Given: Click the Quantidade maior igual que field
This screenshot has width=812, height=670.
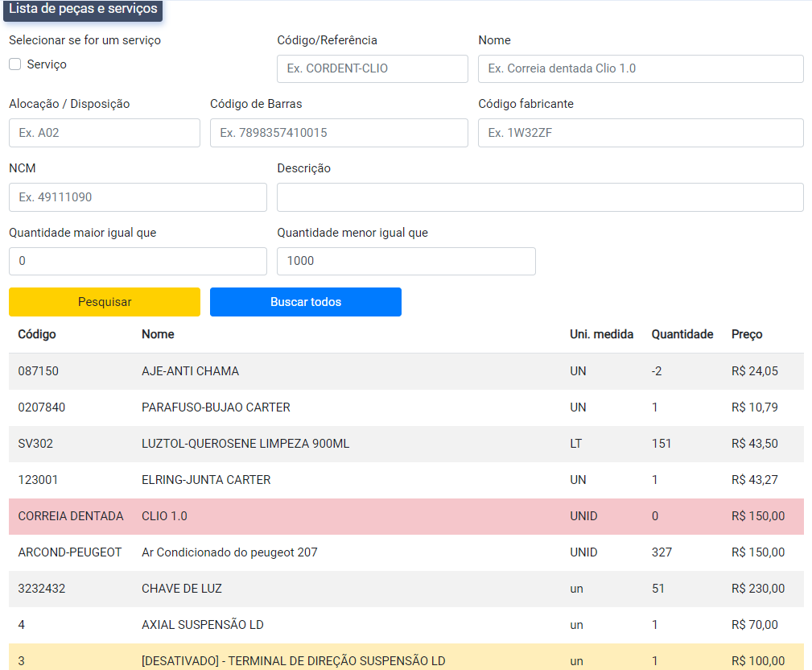Looking at the screenshot, I should [x=138, y=261].
